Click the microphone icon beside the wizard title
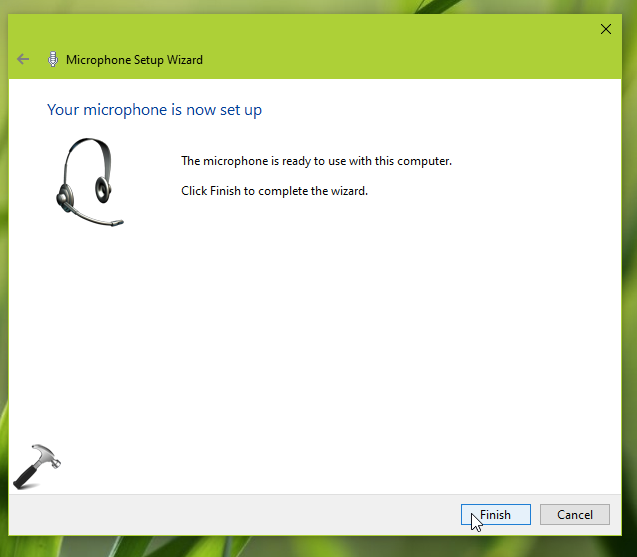 pos(52,59)
